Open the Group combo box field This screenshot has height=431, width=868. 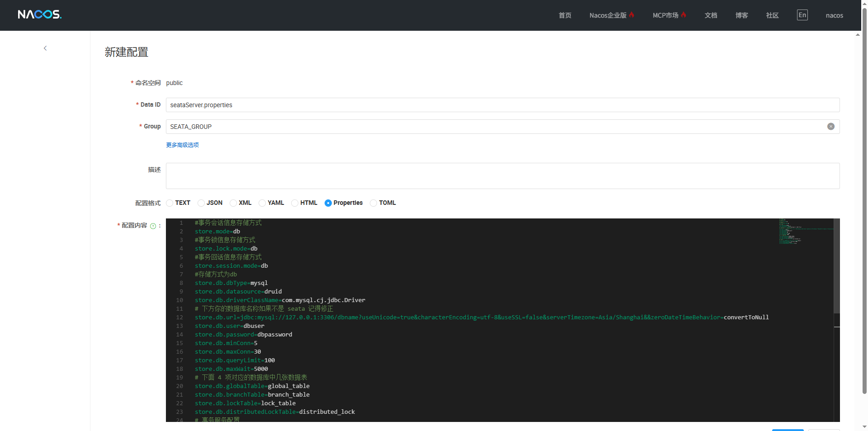[x=495, y=127]
